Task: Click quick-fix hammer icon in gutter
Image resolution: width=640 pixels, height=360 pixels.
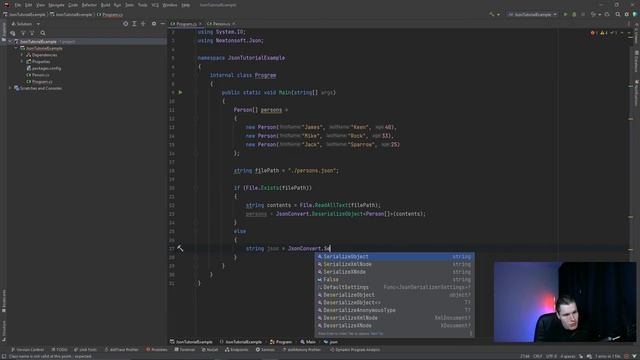Action: click(180, 248)
